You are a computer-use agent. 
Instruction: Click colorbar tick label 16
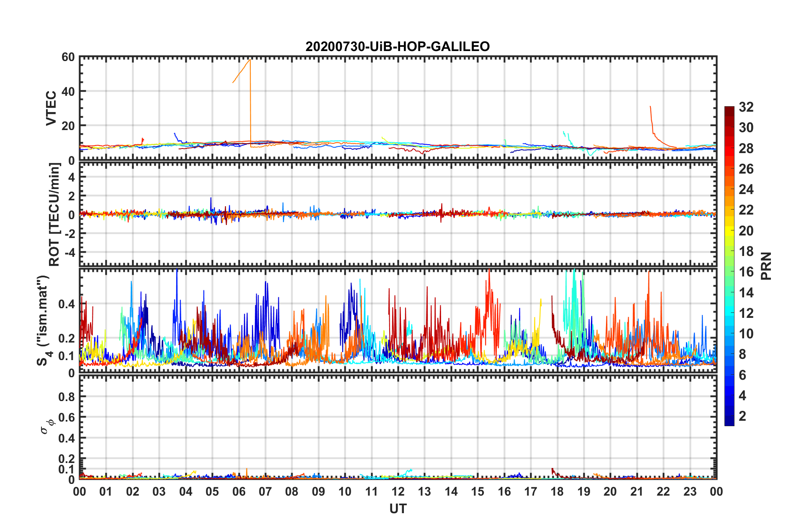coord(746,272)
